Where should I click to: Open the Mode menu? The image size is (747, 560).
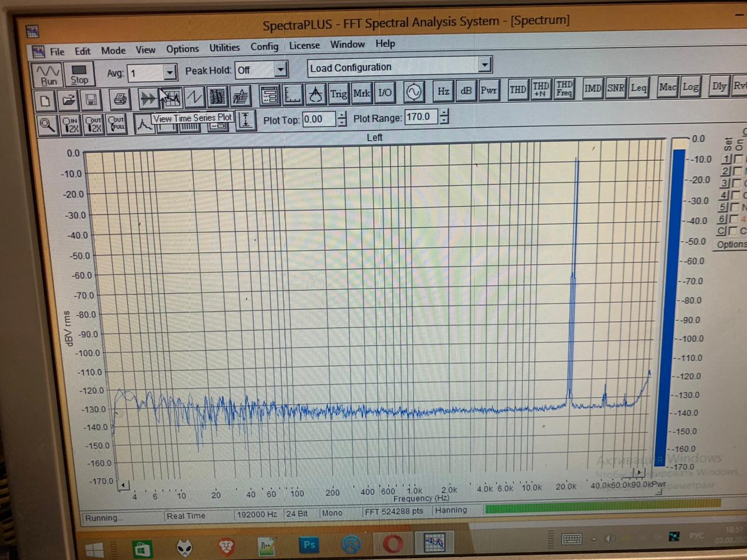pos(113,50)
